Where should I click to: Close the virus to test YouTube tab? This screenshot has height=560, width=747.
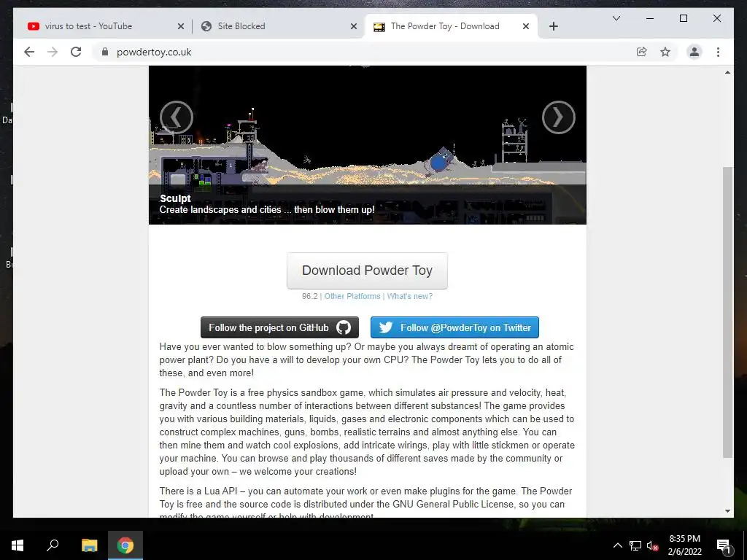(x=181, y=26)
